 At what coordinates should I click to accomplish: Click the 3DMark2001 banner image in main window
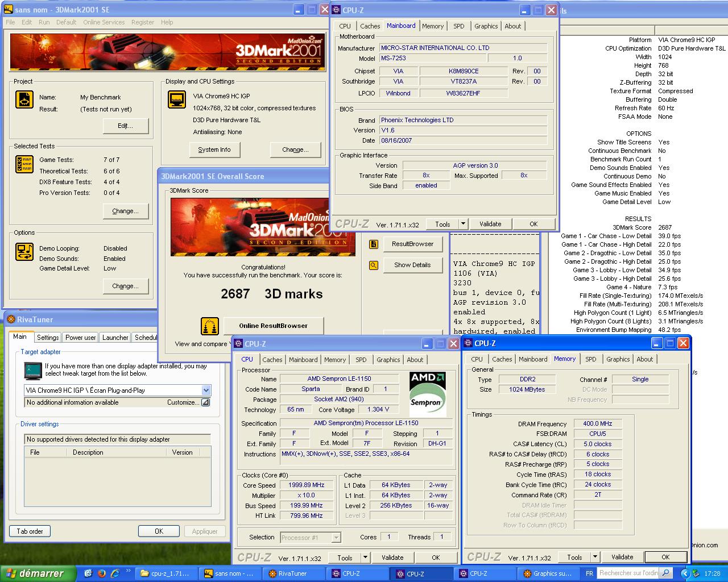[x=168, y=52]
